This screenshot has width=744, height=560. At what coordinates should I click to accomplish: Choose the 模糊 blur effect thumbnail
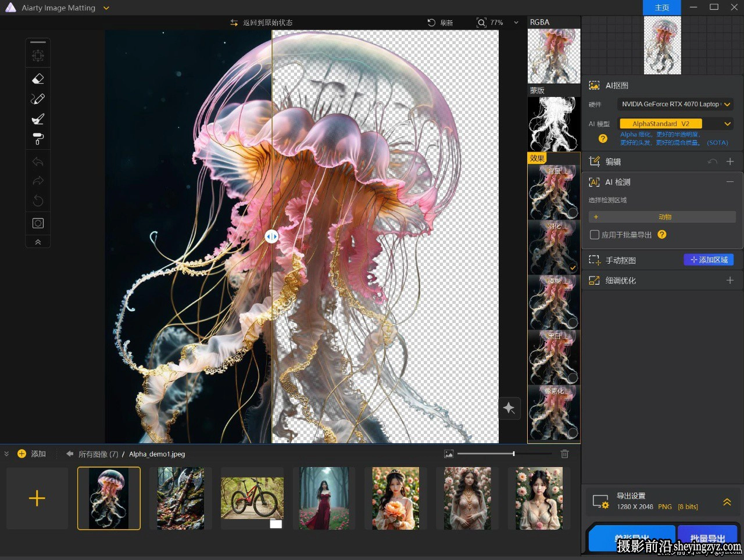click(554, 303)
